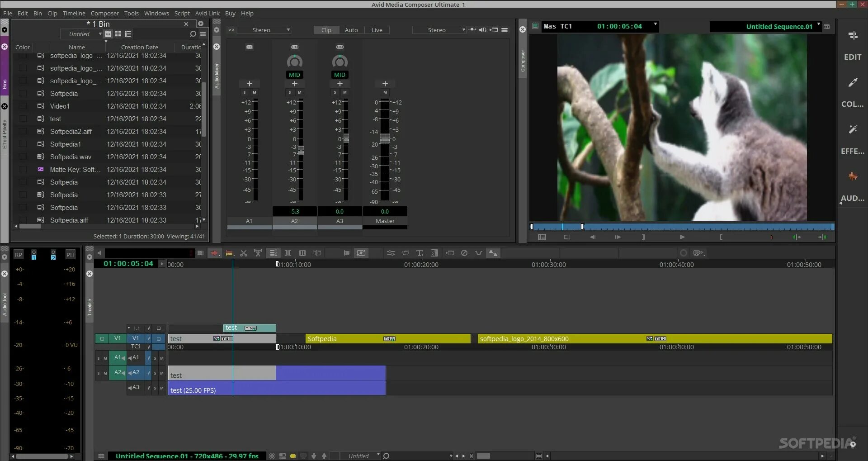Adjust the A2 volume fader in Audio Mixer
The height and width of the screenshot is (461, 868).
coord(301,150)
